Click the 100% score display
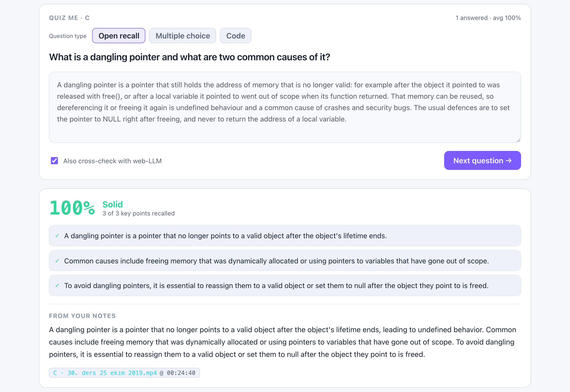 pyautogui.click(x=72, y=208)
